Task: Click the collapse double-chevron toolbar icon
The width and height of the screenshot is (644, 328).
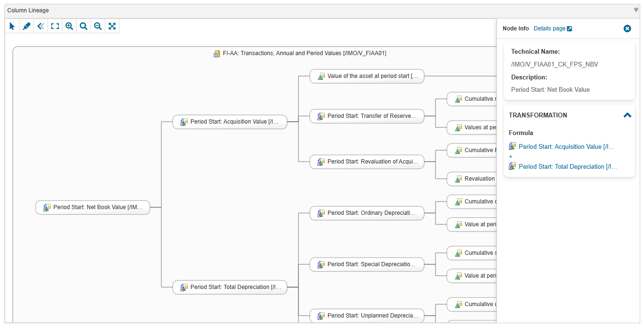Action: [x=41, y=26]
